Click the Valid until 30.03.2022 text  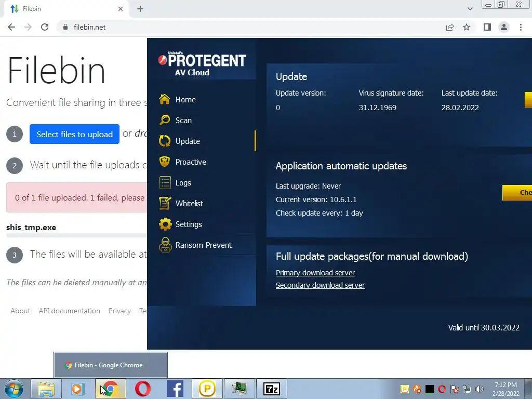(484, 328)
